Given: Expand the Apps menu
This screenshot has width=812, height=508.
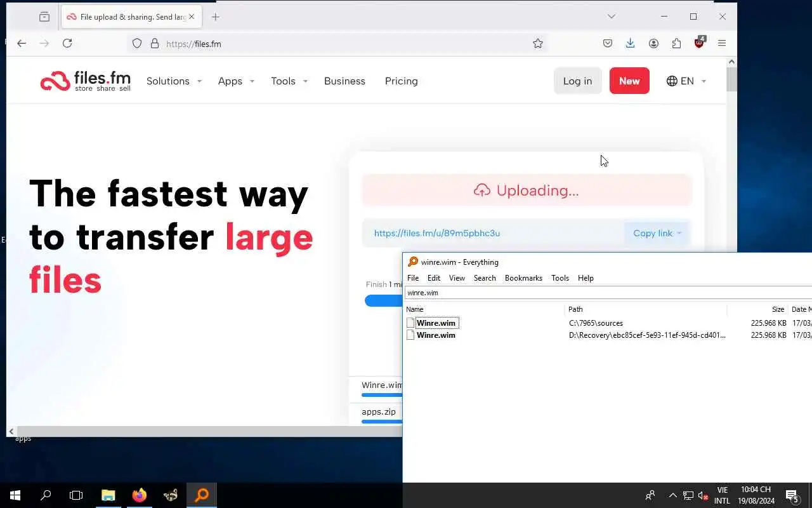Looking at the screenshot, I should pos(236,81).
